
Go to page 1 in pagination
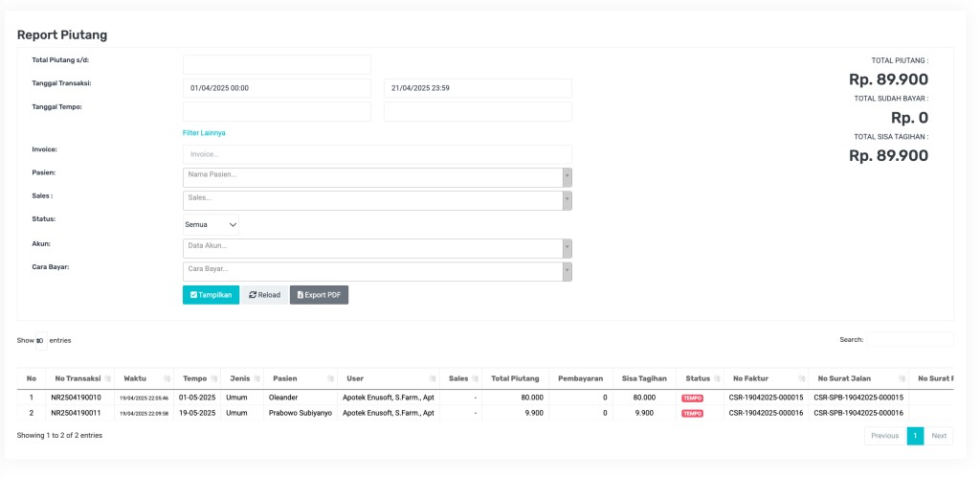pos(915,436)
